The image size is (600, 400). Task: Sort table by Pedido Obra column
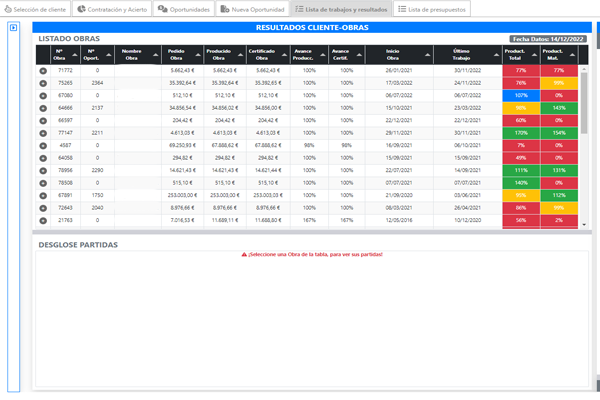[x=182, y=54]
